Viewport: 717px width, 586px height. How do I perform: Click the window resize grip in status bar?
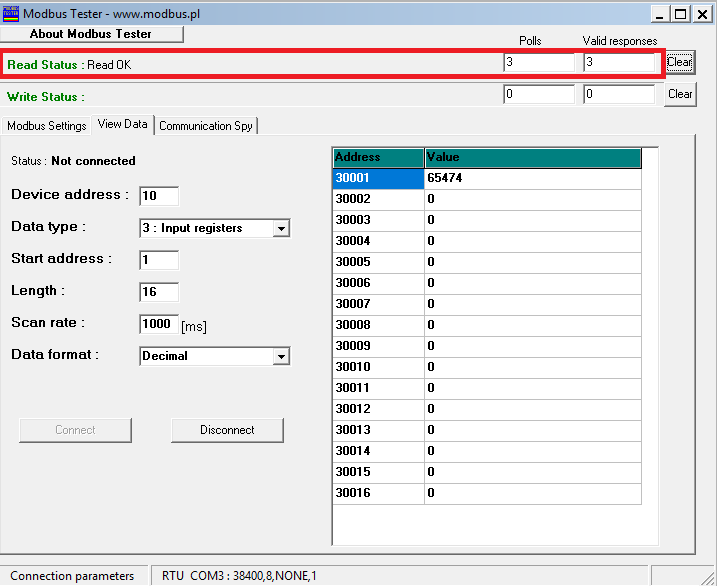(708, 577)
